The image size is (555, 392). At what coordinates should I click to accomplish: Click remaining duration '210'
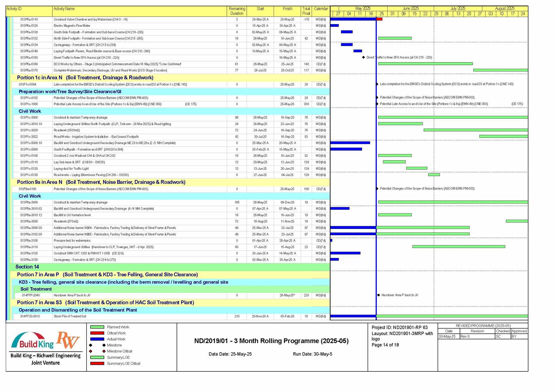(x=237, y=317)
